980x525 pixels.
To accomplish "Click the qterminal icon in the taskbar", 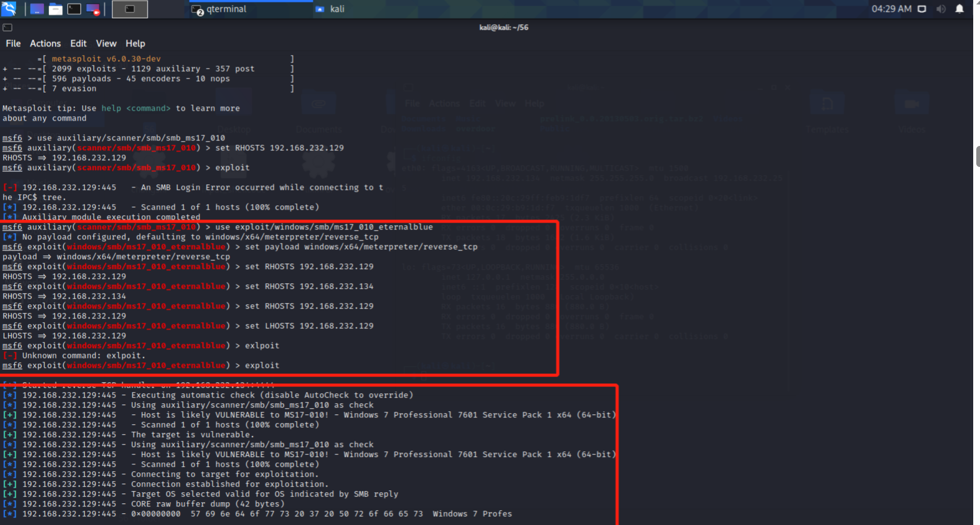I will coord(197,10).
